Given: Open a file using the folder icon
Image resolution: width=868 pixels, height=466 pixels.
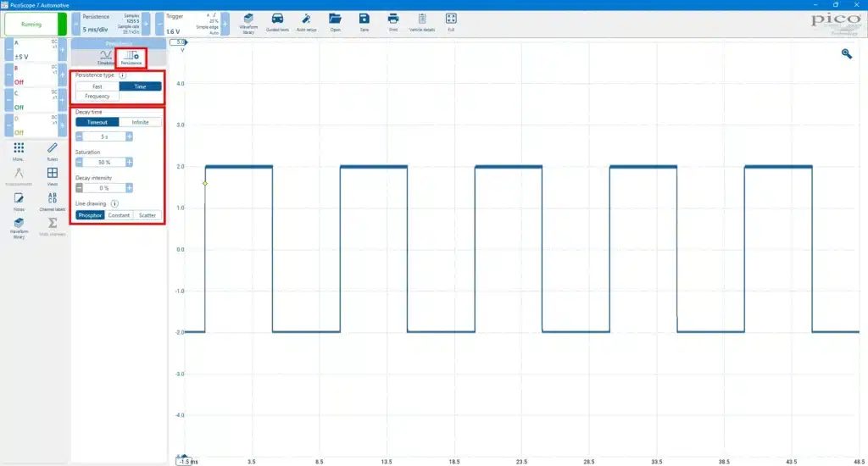Looking at the screenshot, I should pos(335,23).
